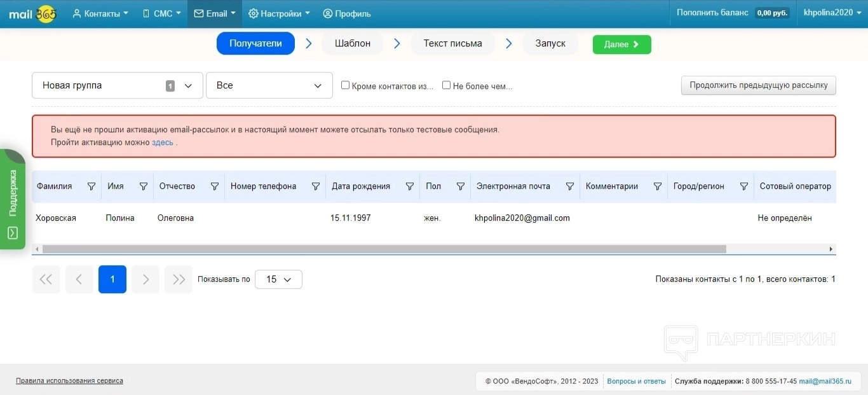Go to first page of contacts
Image resolution: width=868 pixels, height=395 pixels.
(46, 279)
